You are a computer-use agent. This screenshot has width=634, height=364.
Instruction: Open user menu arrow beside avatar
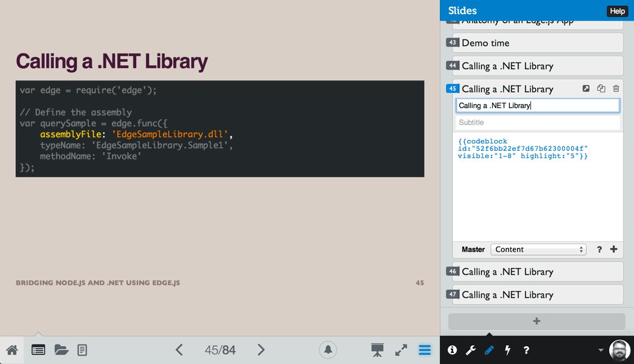601,350
